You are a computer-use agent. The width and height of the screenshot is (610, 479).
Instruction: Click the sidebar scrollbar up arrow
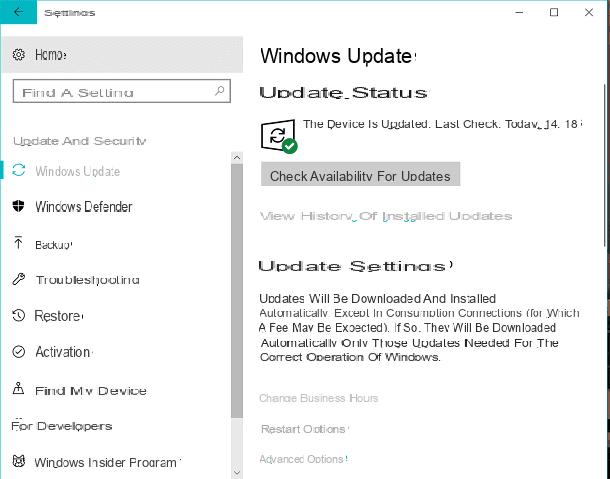237,158
